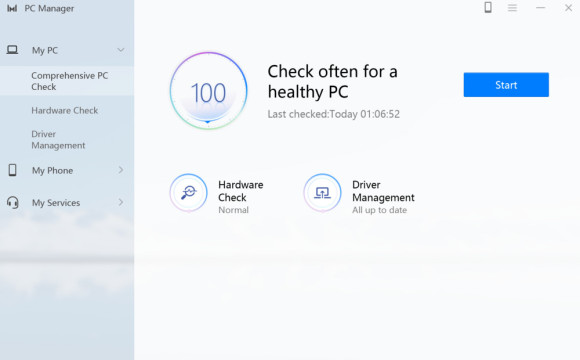The width and height of the screenshot is (580, 360).
Task: Minimize the PC Manager window
Action: [540, 8]
